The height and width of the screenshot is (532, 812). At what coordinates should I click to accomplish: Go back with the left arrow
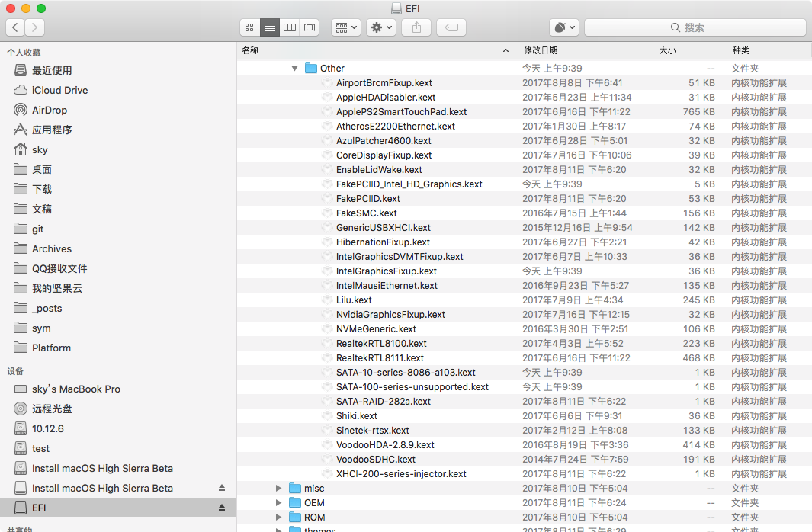(15, 27)
